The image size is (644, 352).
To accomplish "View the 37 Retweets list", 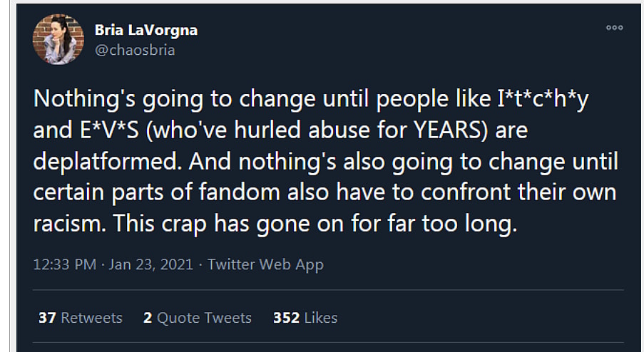I will tap(81, 317).
